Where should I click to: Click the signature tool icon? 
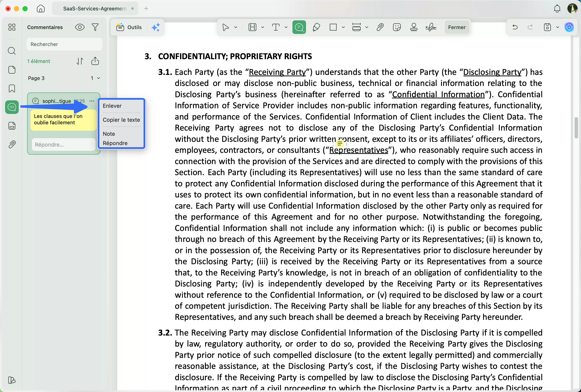(431, 27)
